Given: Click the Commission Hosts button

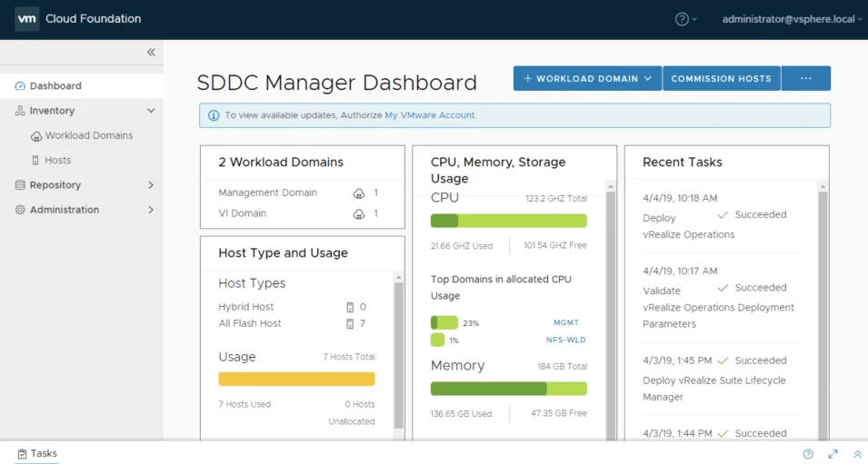Looking at the screenshot, I should click(722, 78).
